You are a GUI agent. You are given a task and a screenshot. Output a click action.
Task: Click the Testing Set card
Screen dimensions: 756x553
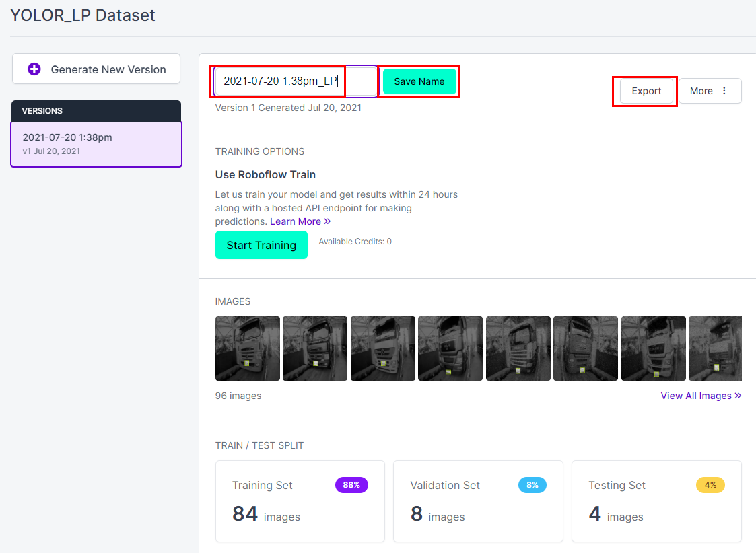click(656, 501)
